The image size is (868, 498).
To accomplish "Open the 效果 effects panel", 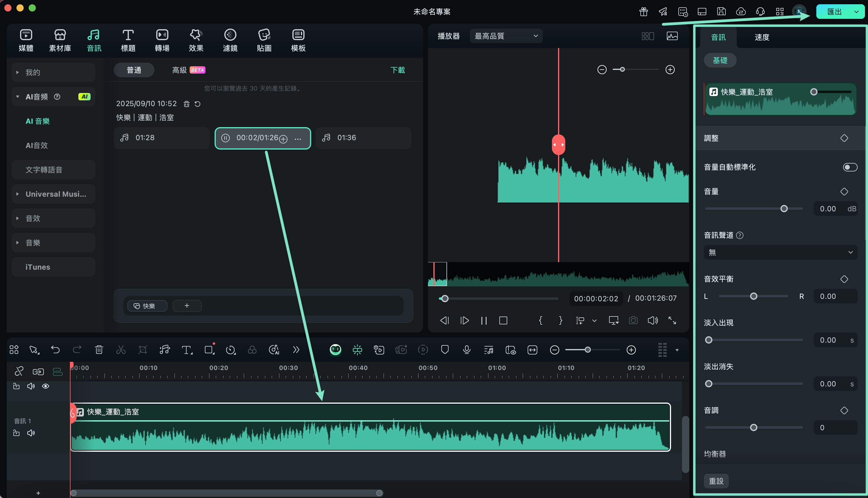I will (196, 40).
